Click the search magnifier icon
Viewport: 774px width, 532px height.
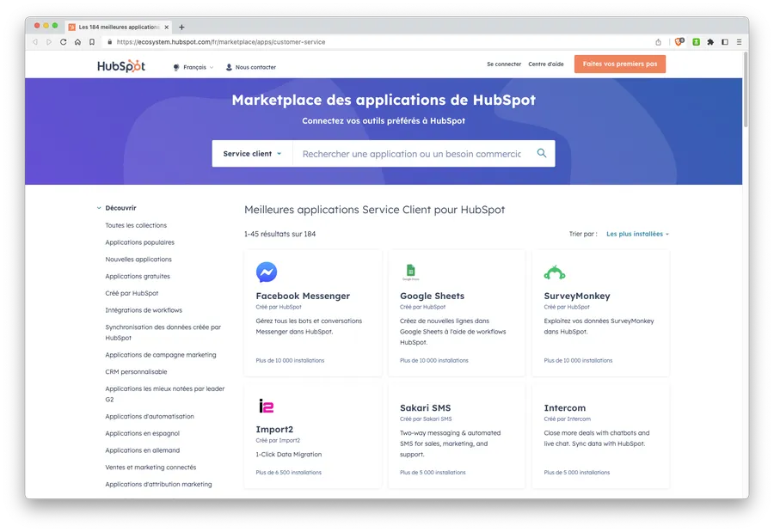click(x=542, y=153)
